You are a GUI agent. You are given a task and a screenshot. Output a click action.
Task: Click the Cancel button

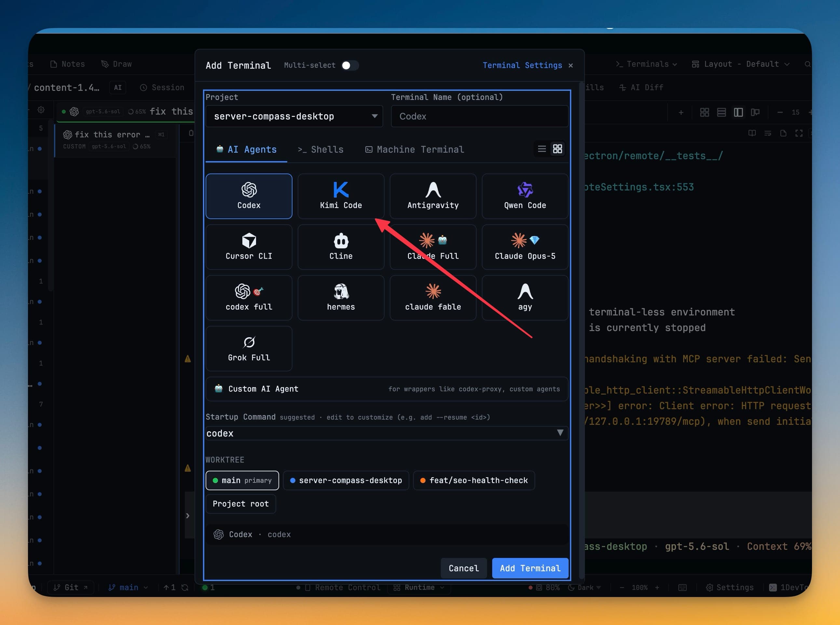tap(464, 568)
